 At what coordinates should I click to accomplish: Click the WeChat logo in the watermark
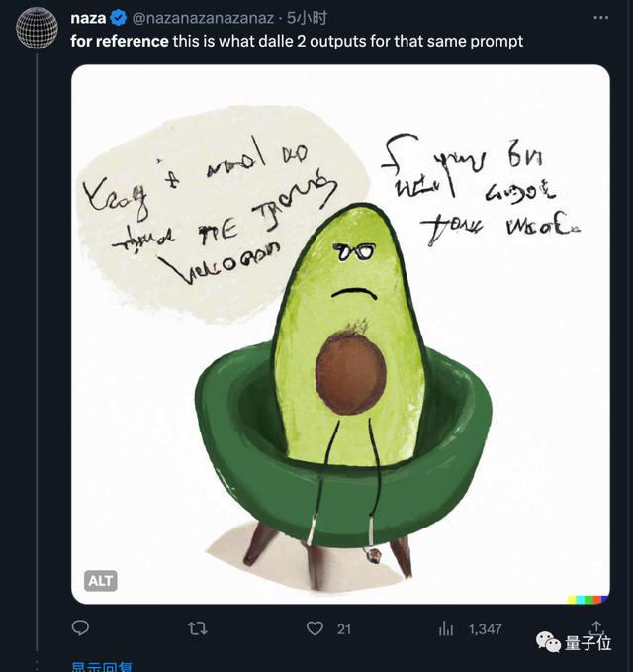(x=548, y=643)
